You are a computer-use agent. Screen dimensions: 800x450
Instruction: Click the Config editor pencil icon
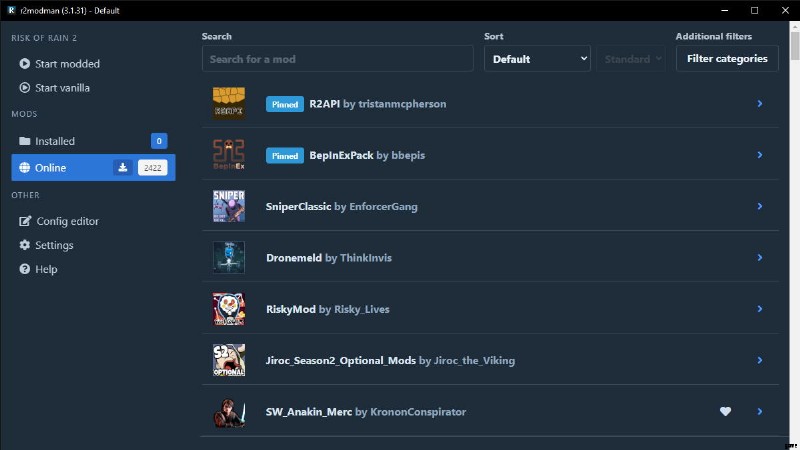point(25,221)
